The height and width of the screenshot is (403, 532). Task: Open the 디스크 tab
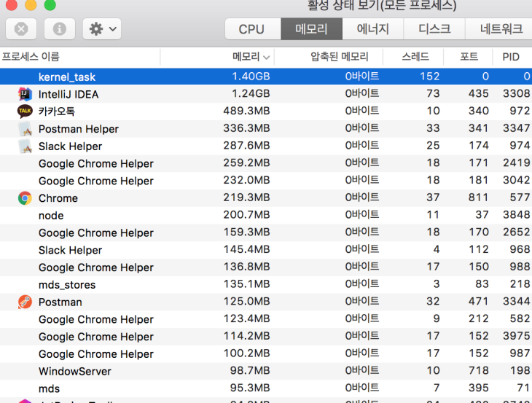tap(434, 29)
